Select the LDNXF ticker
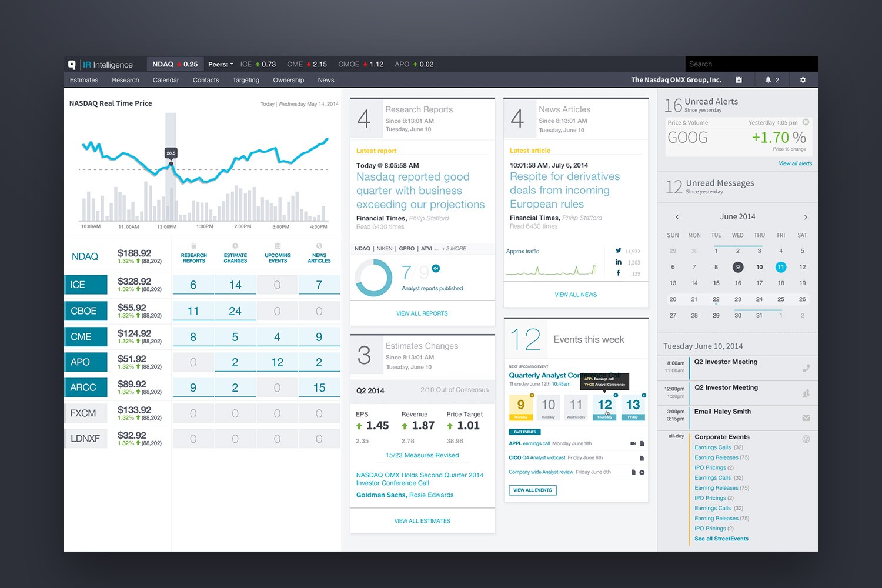The width and height of the screenshot is (882, 588). tap(85, 439)
